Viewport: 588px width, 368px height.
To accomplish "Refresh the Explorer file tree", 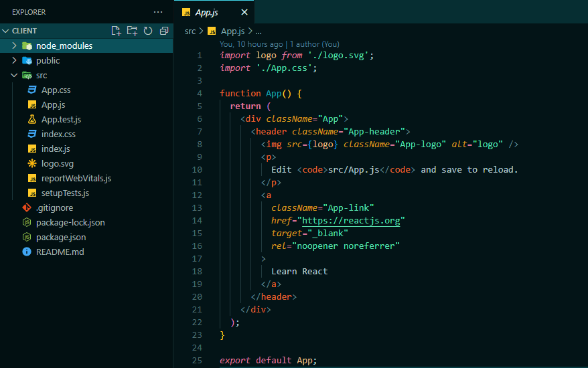I will coord(148,31).
